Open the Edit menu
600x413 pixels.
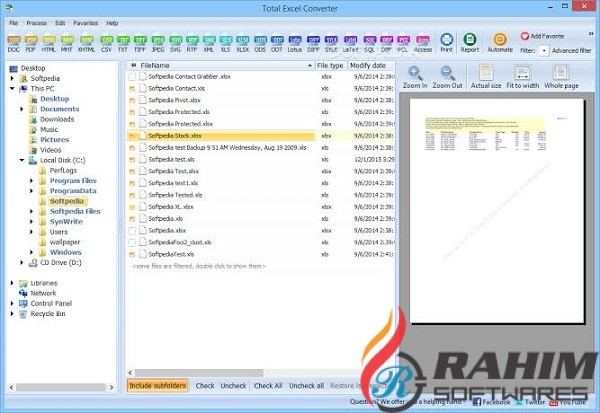click(60, 23)
